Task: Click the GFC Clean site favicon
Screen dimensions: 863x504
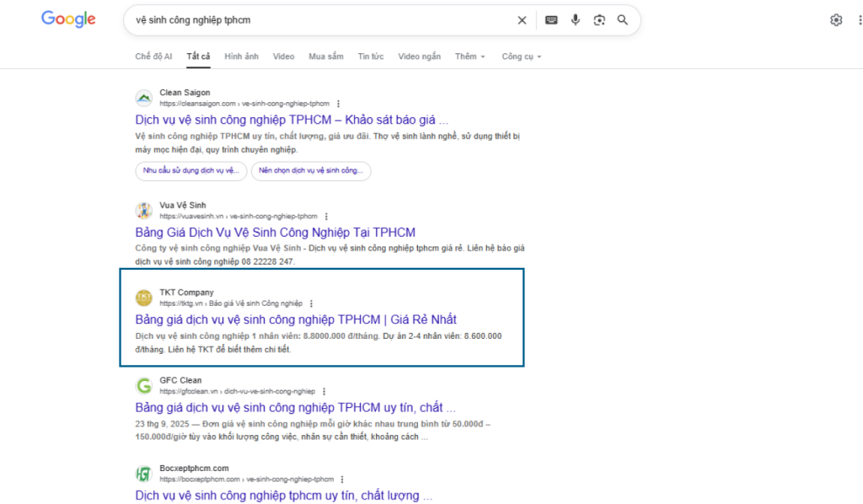Action: 144,385
